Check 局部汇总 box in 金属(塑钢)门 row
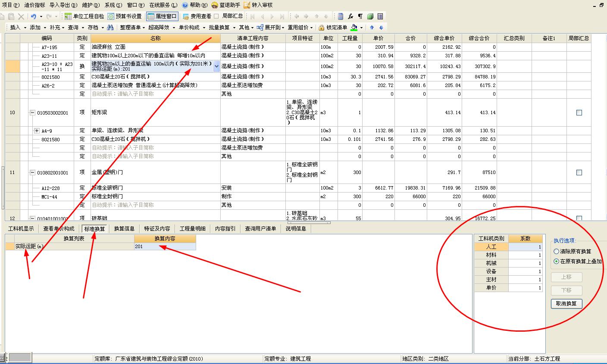 point(579,172)
